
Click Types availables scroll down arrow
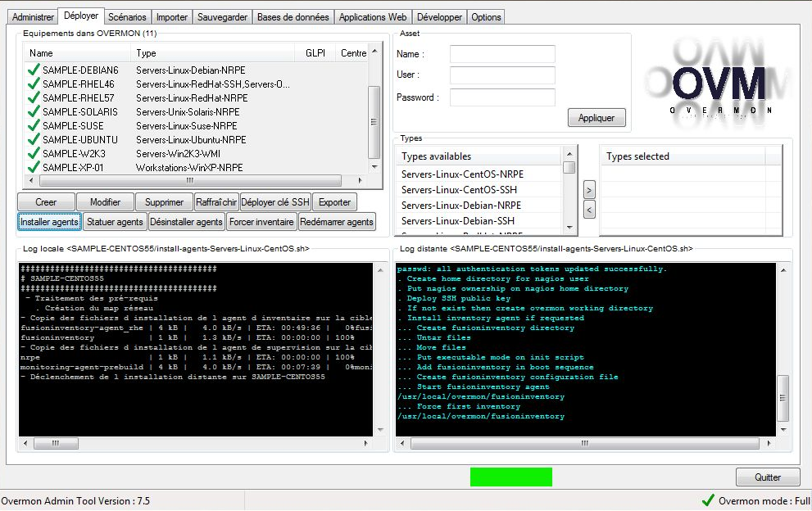569,228
